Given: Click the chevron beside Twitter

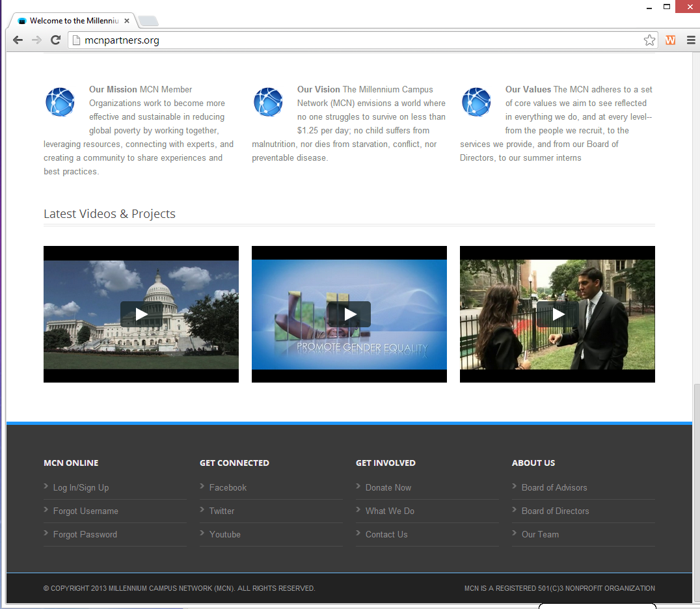Looking at the screenshot, I should click(202, 509).
